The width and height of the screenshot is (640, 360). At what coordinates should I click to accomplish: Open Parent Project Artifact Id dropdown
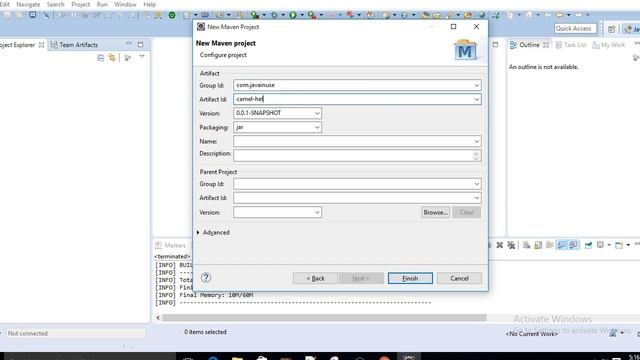(476, 198)
